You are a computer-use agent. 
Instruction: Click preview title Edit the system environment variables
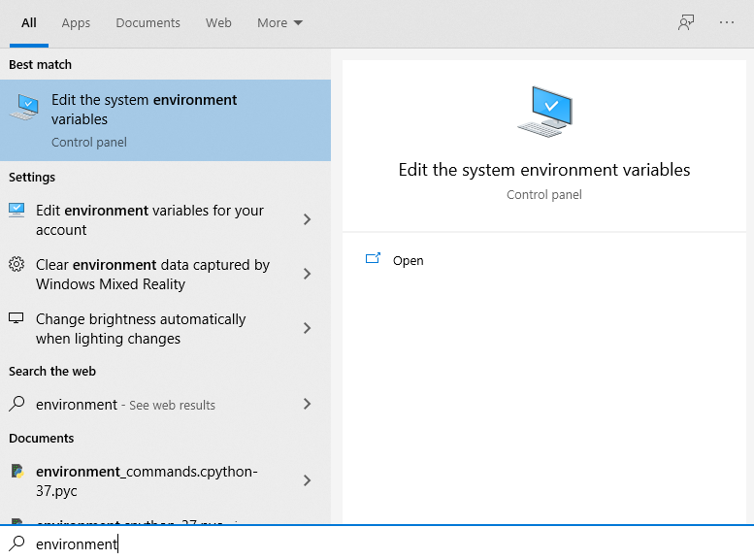coord(544,170)
